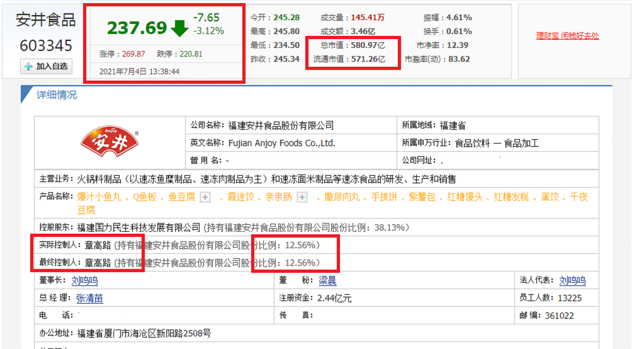The image size is (644, 349).
Task: Click the 主营业务 description text
Action: pos(266,179)
